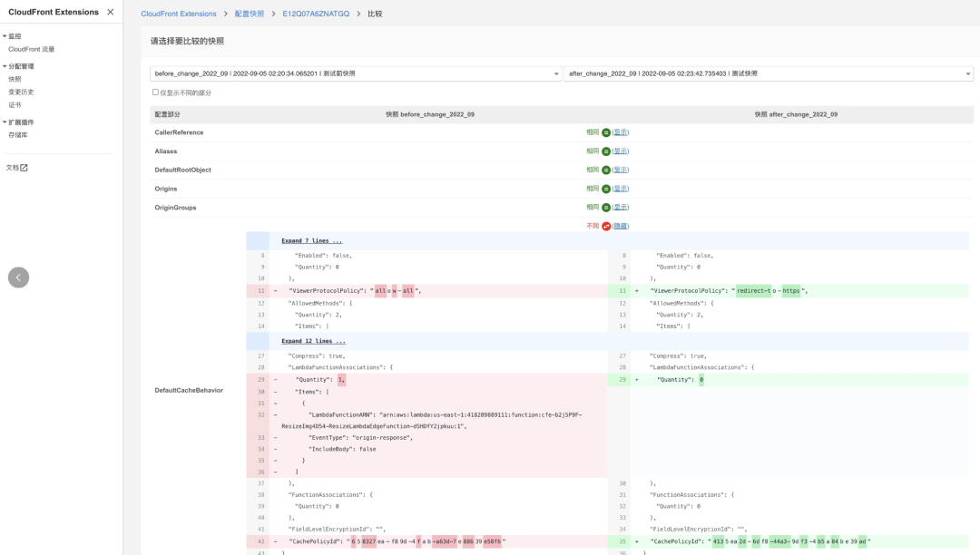Show CallerReference details via 显示
The height and width of the screenshot is (555, 980).
(x=621, y=132)
